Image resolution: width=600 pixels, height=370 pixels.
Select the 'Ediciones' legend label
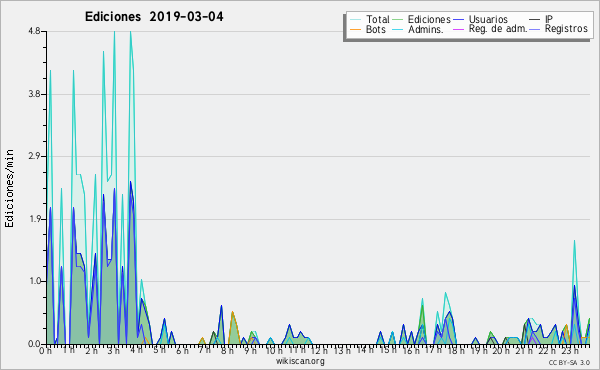pyautogui.click(x=429, y=19)
